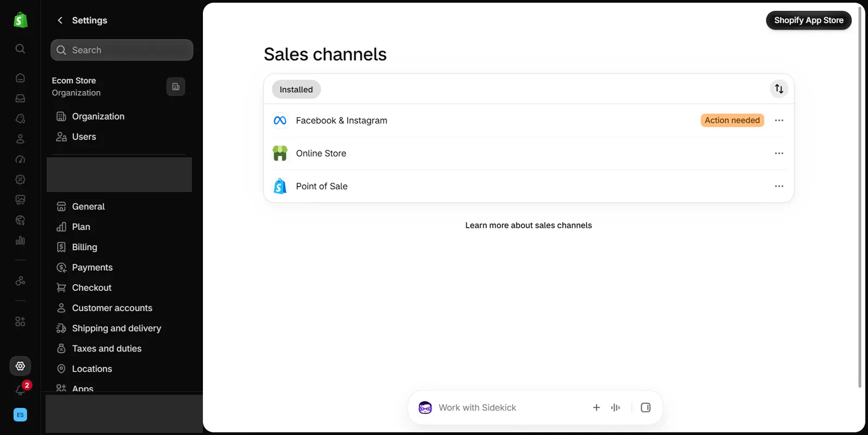Click the Action needed badge
The image size is (868, 435).
pos(732,120)
